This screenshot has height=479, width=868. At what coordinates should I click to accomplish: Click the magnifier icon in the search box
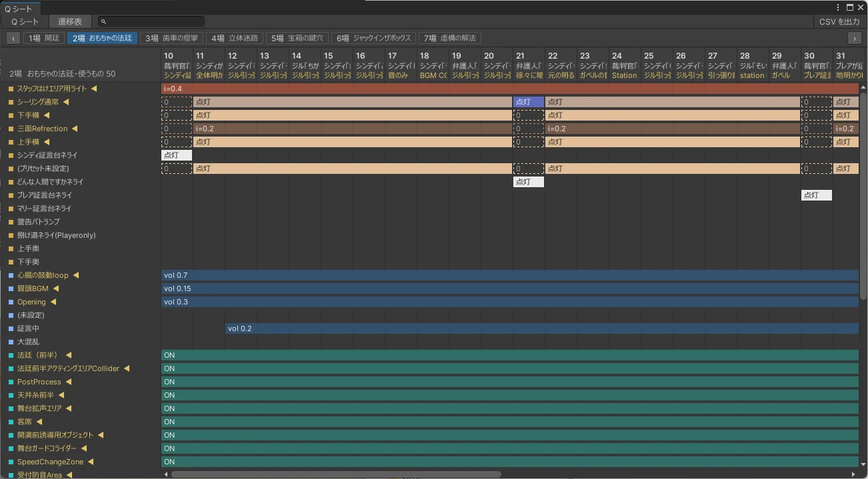(x=104, y=22)
